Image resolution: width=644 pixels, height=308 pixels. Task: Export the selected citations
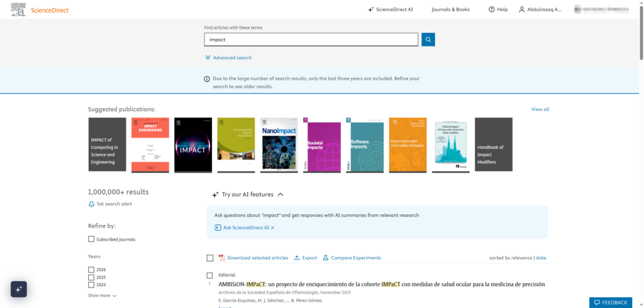(x=306, y=258)
